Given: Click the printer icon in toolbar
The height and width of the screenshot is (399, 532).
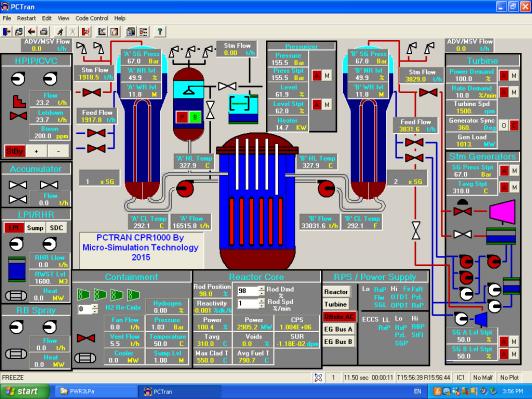Looking at the screenshot, I should click(x=44, y=32).
